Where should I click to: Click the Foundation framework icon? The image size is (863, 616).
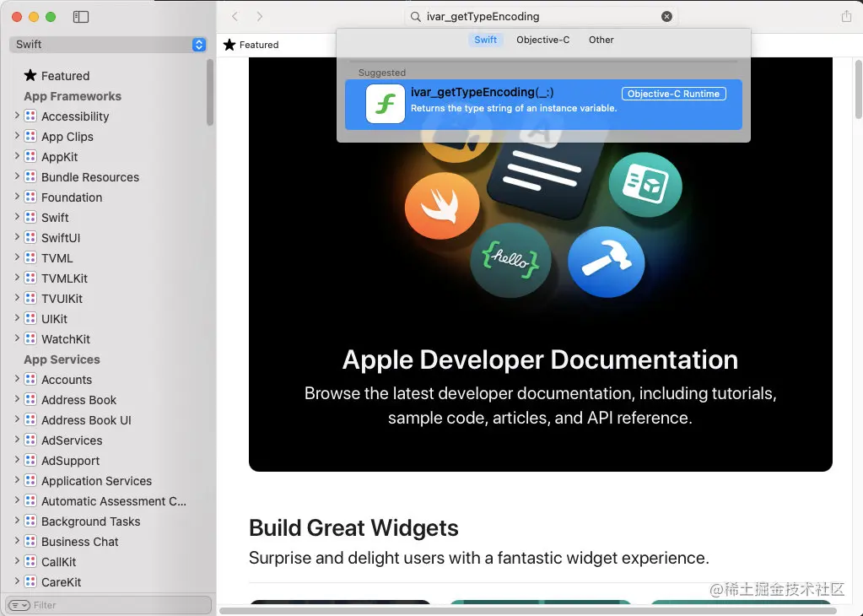coord(31,197)
